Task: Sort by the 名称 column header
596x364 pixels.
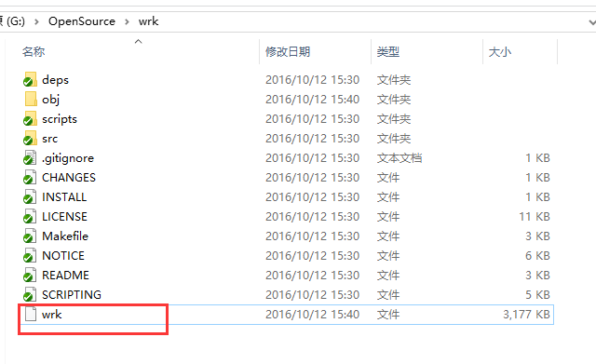Action: 34,51
